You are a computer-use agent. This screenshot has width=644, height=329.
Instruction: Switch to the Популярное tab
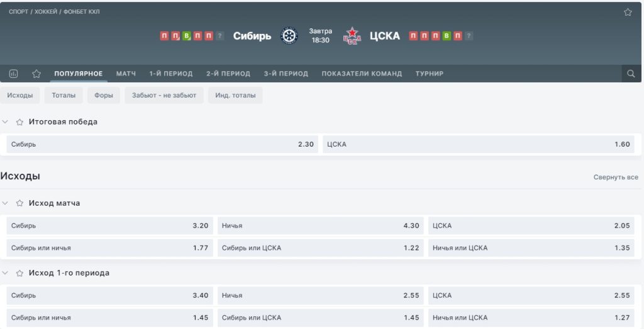(79, 74)
